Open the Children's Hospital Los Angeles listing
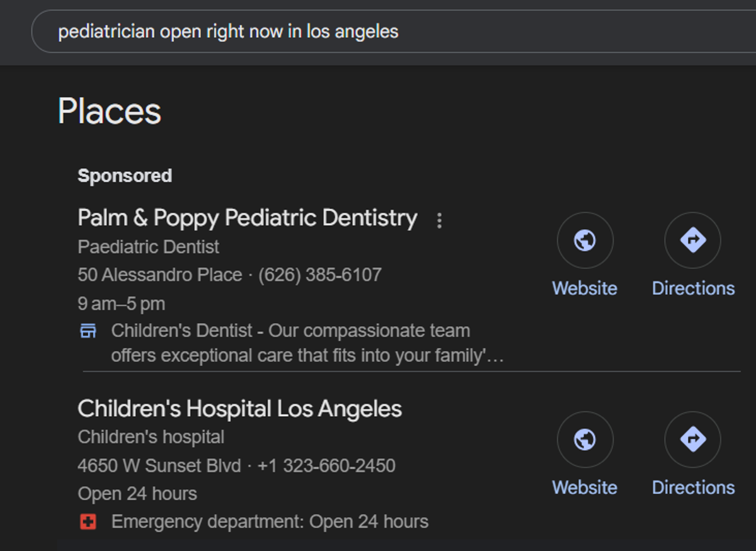 click(x=239, y=409)
